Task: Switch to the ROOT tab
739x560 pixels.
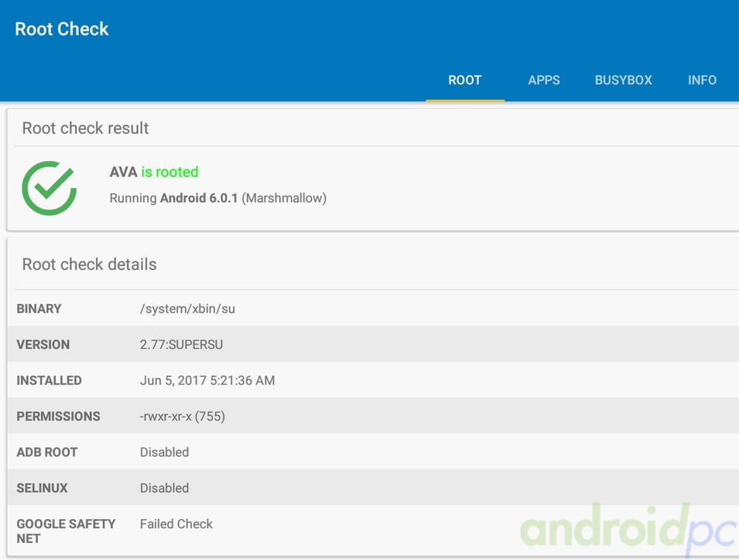Action: [x=465, y=80]
